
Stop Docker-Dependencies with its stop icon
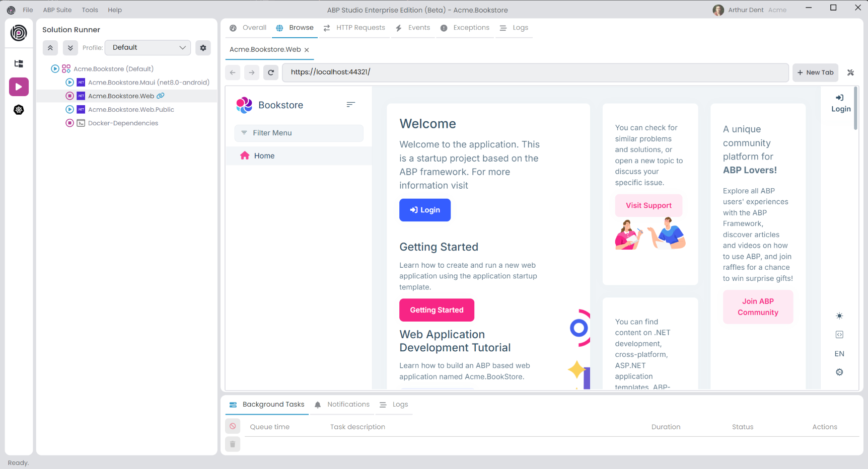(x=70, y=123)
